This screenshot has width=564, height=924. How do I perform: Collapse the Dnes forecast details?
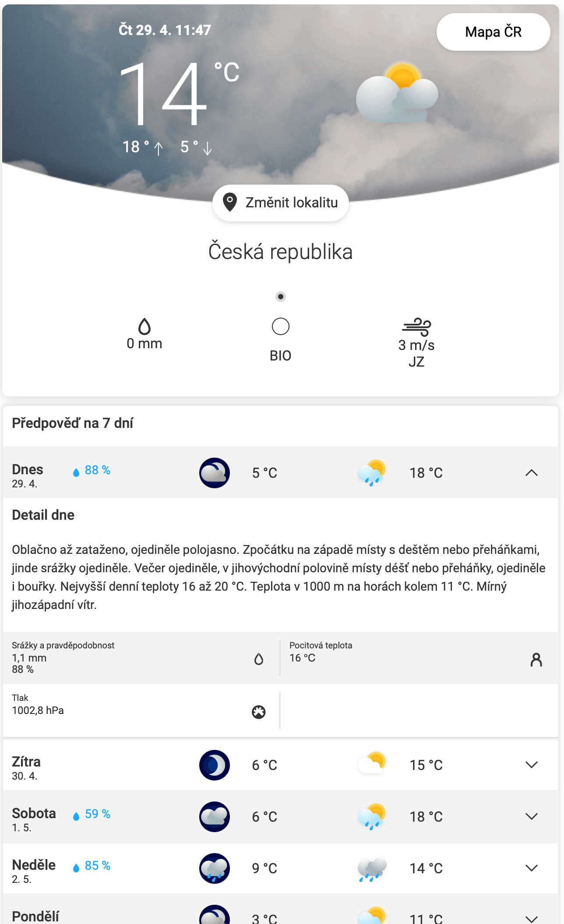tap(531, 472)
